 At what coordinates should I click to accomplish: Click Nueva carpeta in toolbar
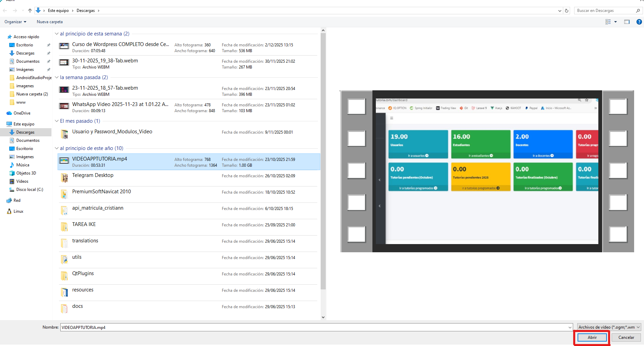click(x=50, y=22)
